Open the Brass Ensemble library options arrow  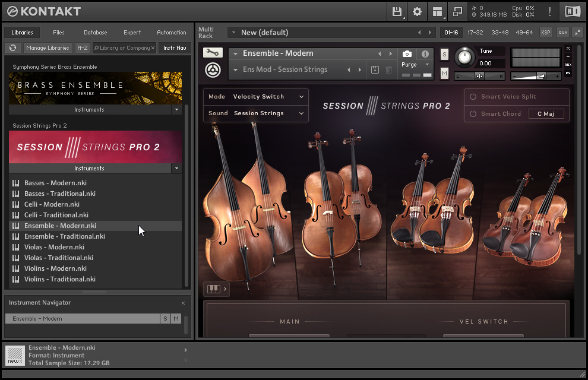[176, 110]
